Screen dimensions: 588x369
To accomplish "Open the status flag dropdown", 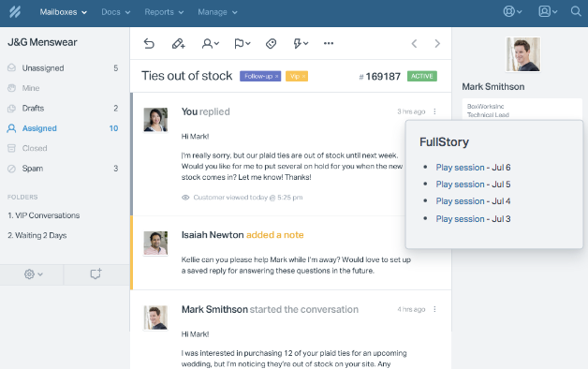I will coord(242,43).
